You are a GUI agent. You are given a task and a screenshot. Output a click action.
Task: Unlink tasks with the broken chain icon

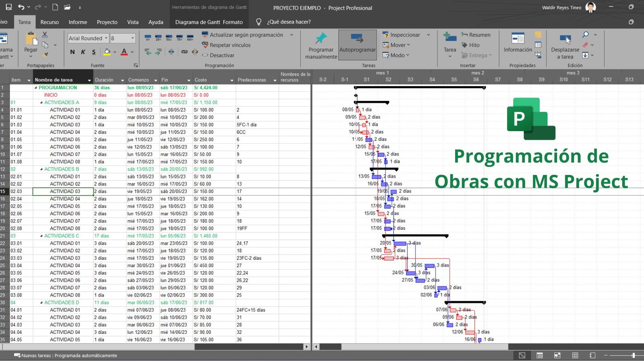click(x=195, y=52)
